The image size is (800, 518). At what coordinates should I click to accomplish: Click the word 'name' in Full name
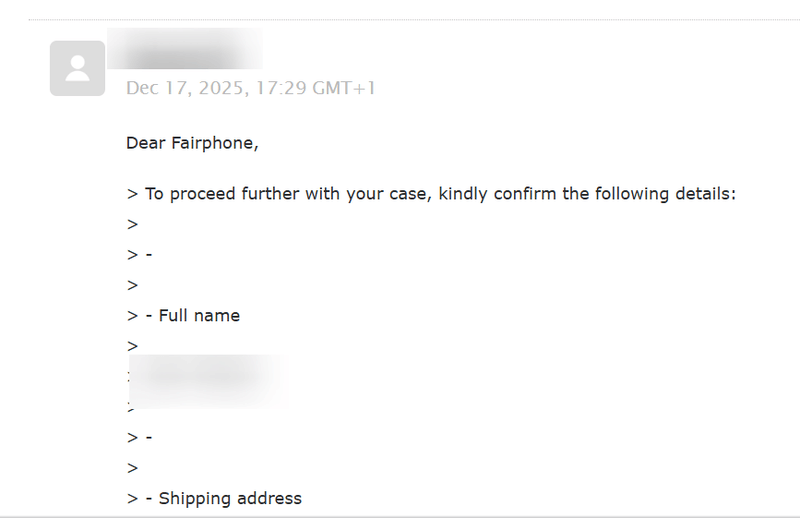point(219,316)
